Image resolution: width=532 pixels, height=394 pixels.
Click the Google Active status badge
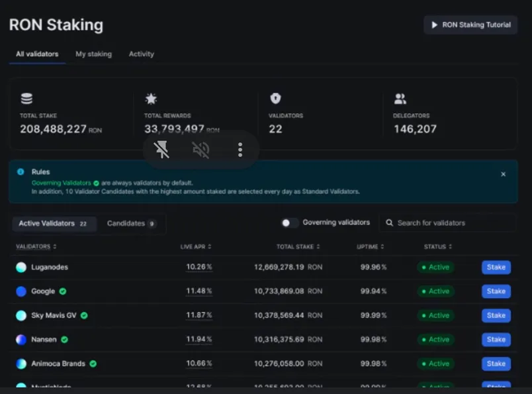[435, 291]
